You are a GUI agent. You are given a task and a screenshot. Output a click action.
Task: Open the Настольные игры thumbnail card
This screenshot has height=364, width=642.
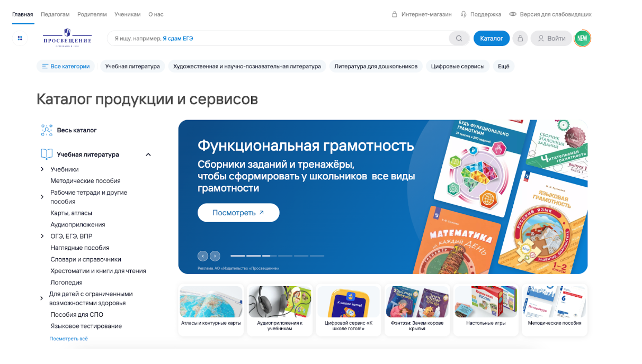tap(486, 310)
